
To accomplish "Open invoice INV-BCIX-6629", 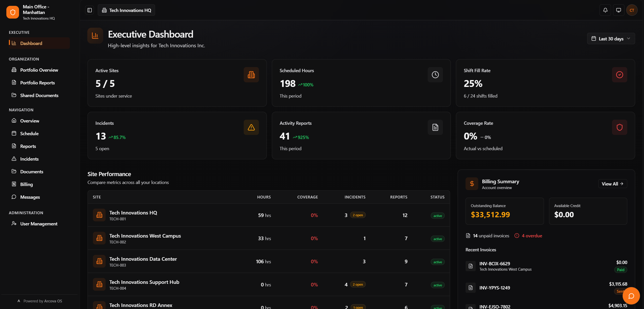I will pos(546,266).
